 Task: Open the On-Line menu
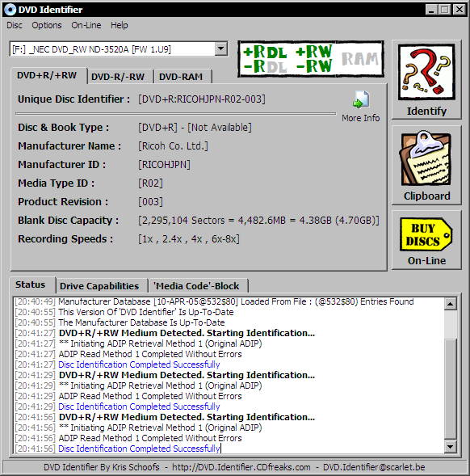pos(86,25)
